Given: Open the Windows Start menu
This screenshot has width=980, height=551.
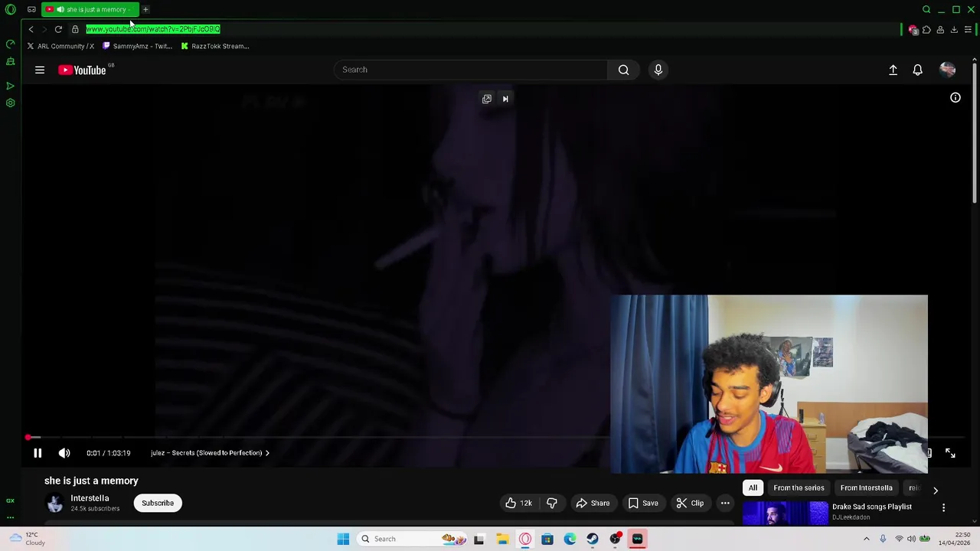Looking at the screenshot, I should coord(343,539).
